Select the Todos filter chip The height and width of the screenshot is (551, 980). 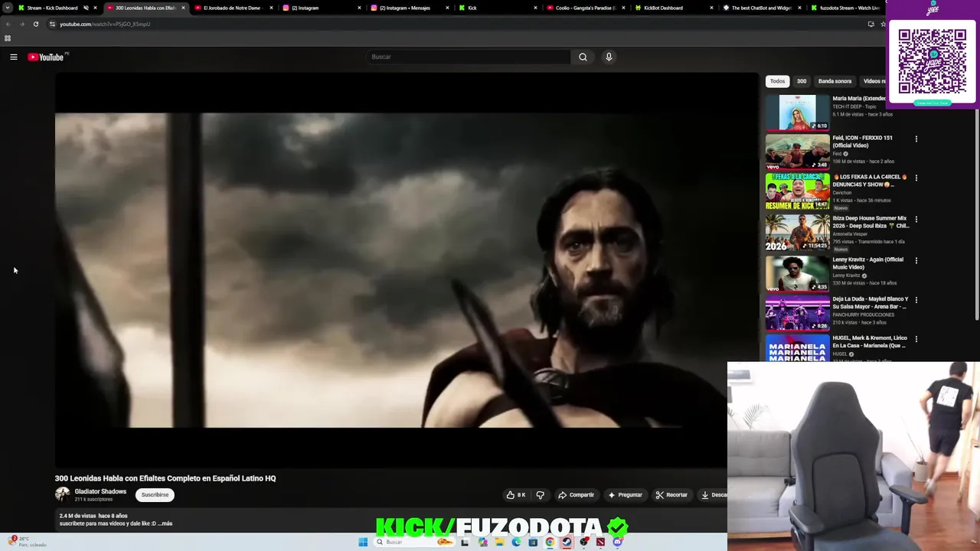[x=777, y=81]
